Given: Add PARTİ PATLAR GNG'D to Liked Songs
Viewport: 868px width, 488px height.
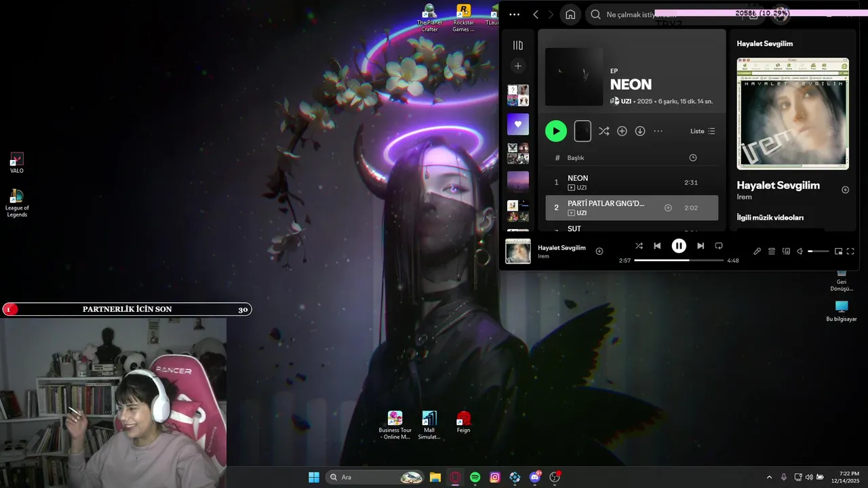Looking at the screenshot, I should click(668, 207).
